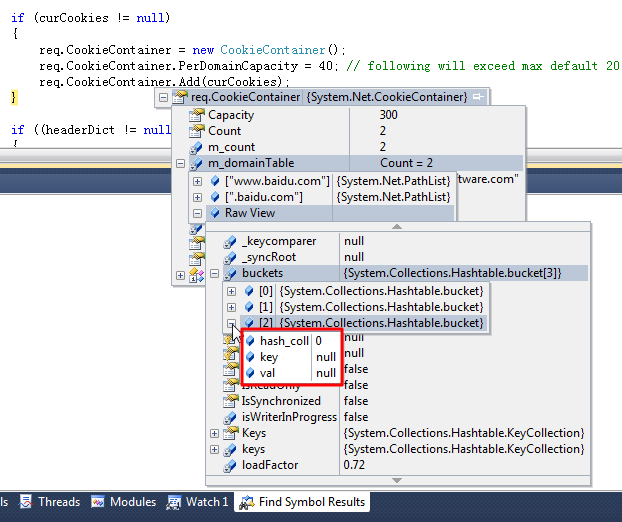Click the _keycomparer field icon
Image resolution: width=622 pixels, height=522 pixels.
click(230, 241)
